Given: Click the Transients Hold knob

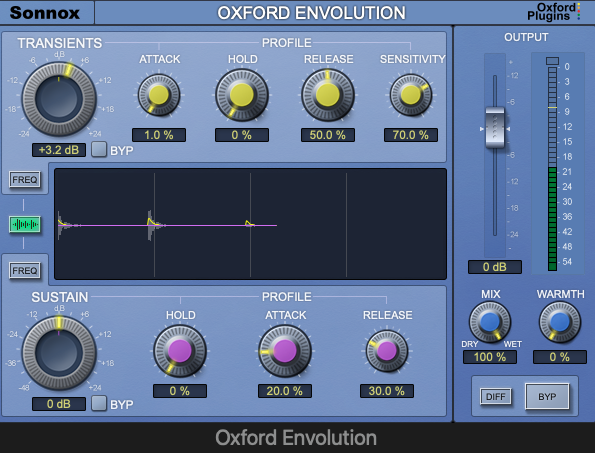Looking at the screenshot, I should tap(242, 95).
